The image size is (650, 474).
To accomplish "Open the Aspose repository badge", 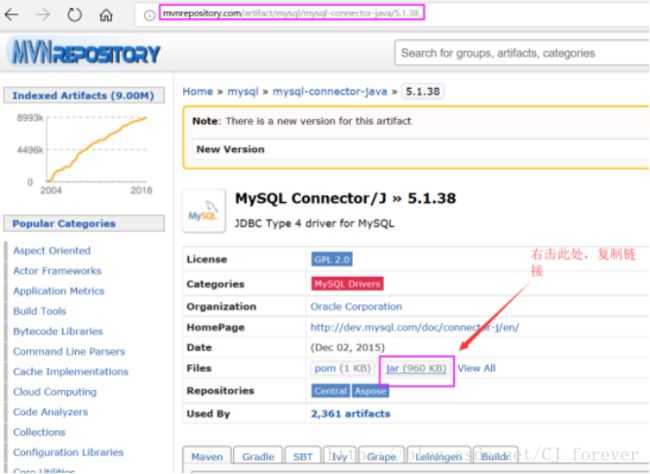I will (370, 391).
